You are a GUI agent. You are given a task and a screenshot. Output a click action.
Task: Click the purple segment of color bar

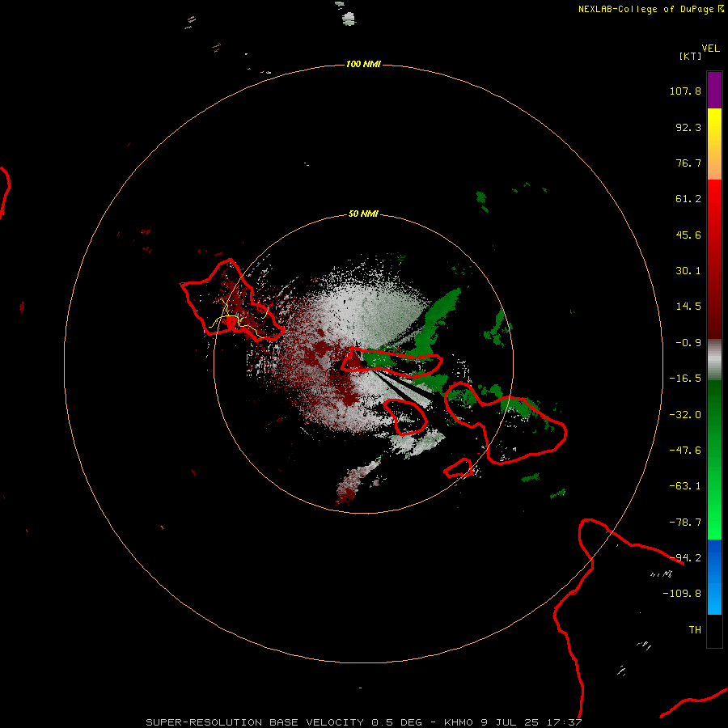[x=714, y=90]
